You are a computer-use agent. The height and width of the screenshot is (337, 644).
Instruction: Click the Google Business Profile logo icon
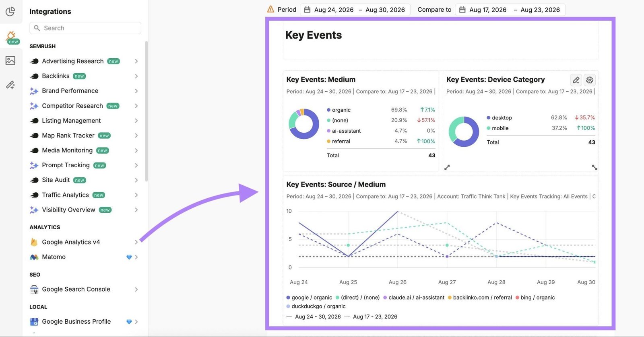click(34, 322)
